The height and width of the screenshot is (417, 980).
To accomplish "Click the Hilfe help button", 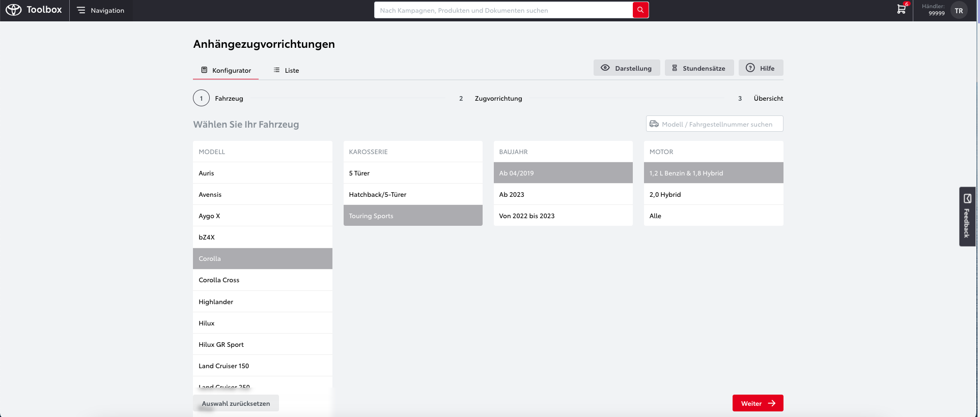I will [761, 68].
